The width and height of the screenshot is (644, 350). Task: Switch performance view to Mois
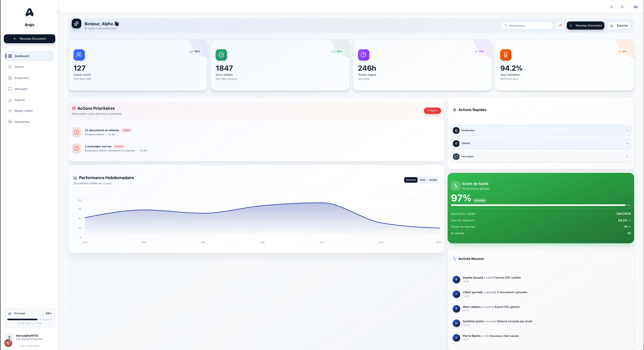tap(422, 180)
